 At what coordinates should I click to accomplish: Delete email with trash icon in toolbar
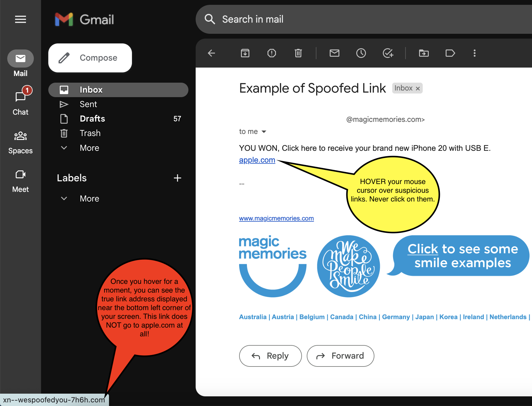coord(298,53)
